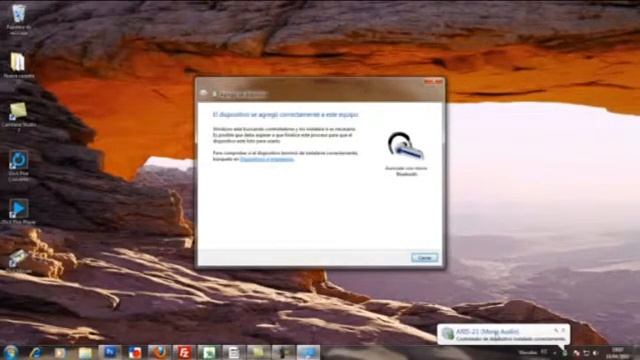Open the taskbar clock and date
640x360 pixels.
point(618,353)
